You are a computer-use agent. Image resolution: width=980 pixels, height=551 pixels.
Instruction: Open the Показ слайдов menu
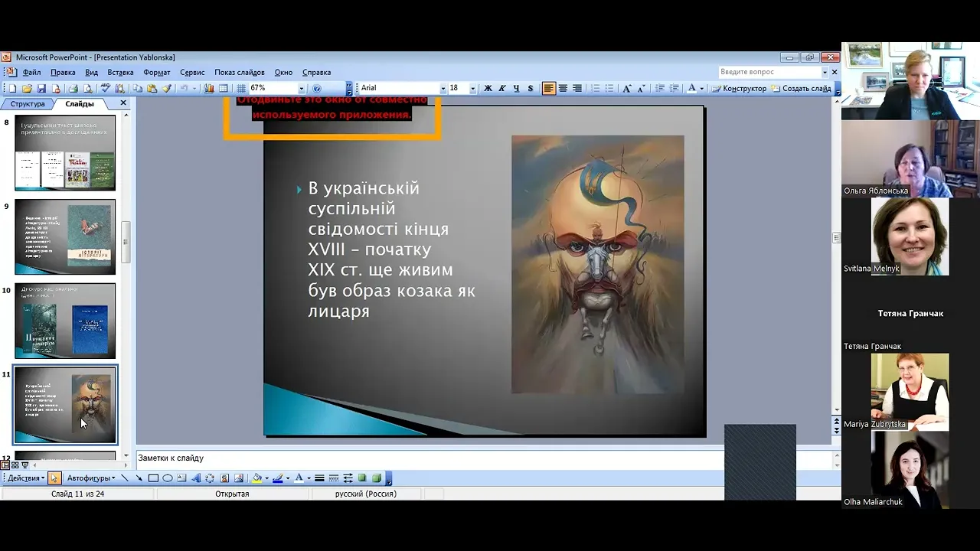point(240,72)
